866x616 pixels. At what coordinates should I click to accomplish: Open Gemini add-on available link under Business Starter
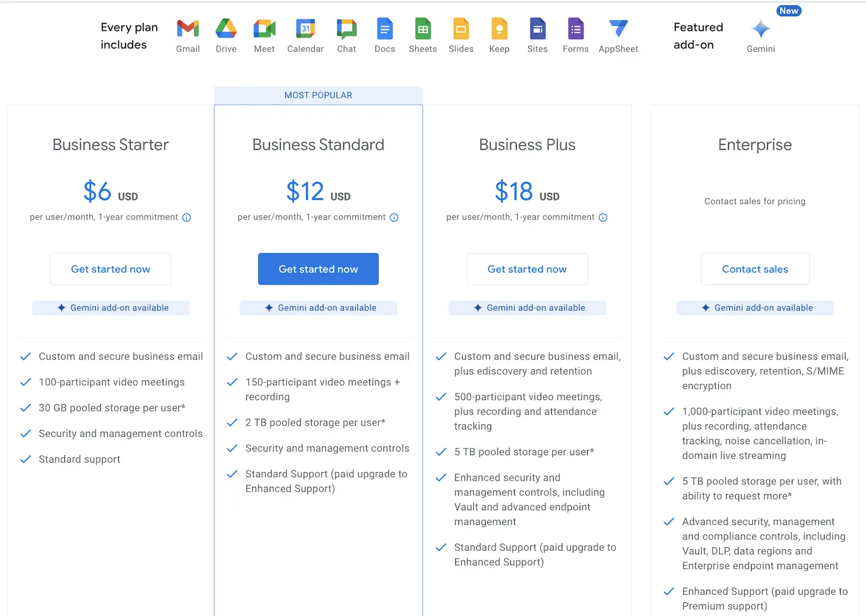click(110, 307)
